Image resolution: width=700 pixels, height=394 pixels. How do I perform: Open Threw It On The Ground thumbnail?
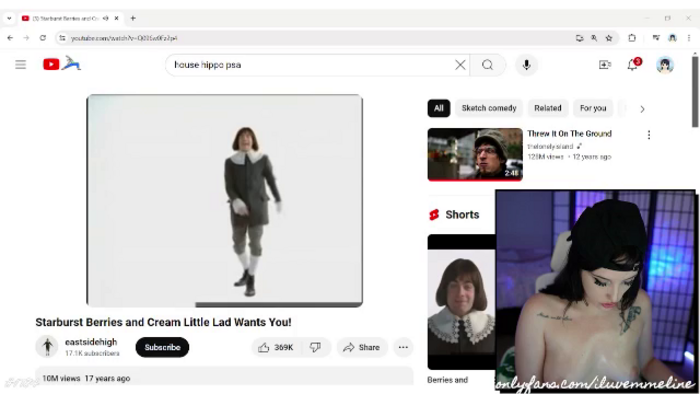click(475, 154)
